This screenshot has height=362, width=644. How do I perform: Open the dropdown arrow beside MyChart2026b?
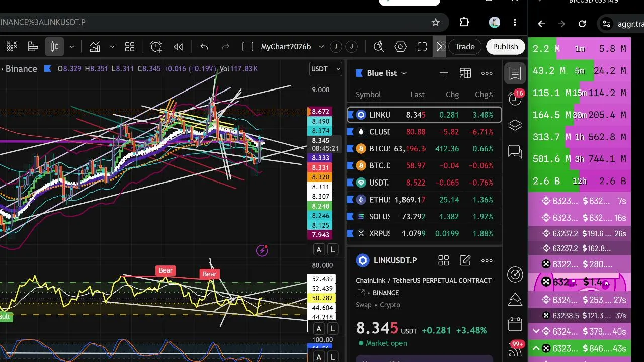[321, 47]
